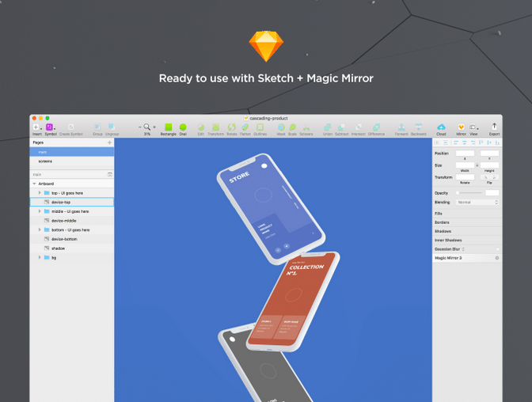Select the 'screens' page
The width and height of the screenshot is (532, 402).
point(45,161)
